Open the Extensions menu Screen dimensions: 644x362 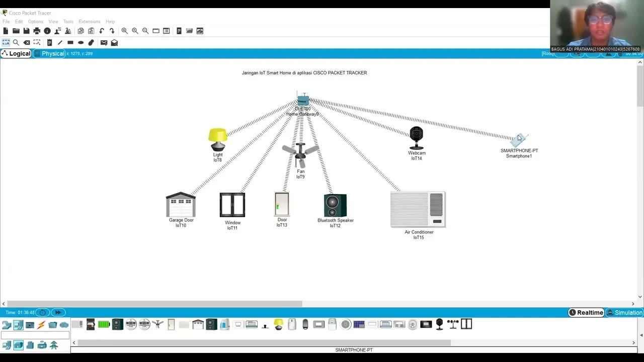[90, 22]
